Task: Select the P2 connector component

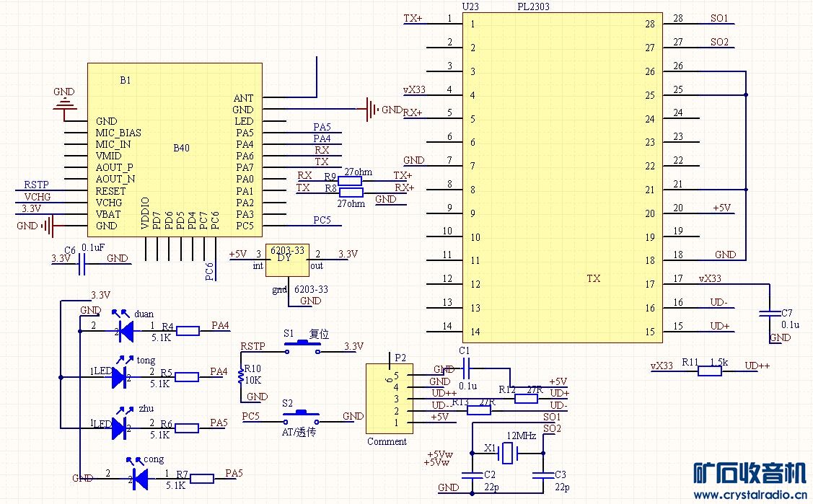Action: (390, 399)
